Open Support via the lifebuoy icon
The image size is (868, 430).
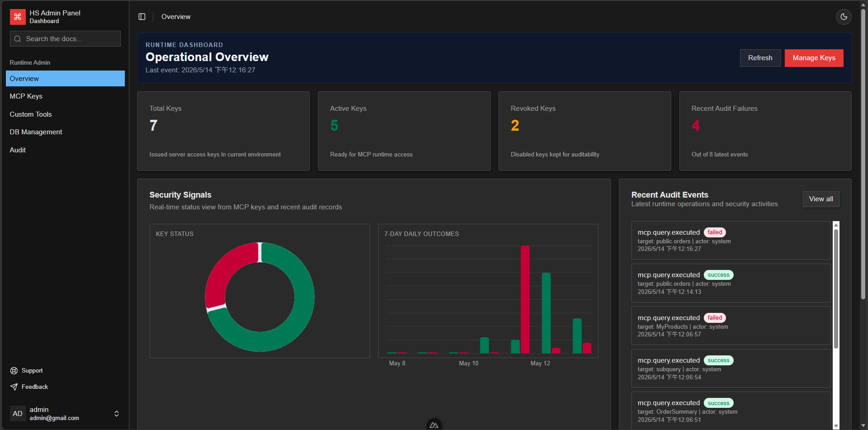[14, 371]
